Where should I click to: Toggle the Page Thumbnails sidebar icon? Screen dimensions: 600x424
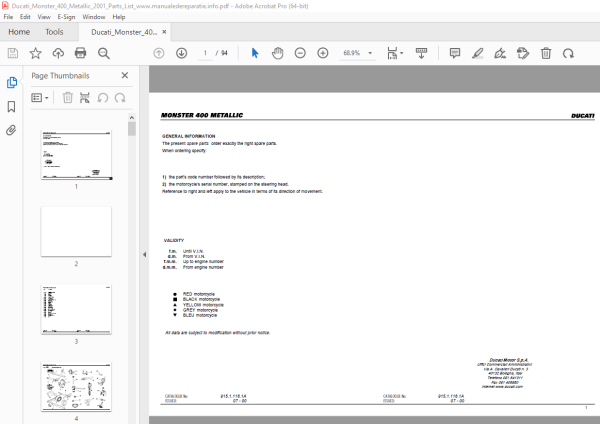[x=11, y=82]
